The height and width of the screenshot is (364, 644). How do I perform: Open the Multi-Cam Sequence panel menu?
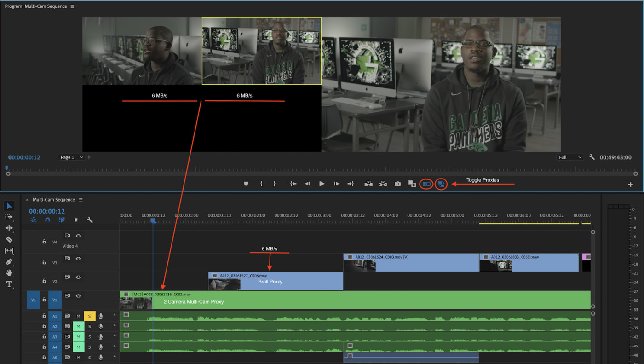coord(80,199)
